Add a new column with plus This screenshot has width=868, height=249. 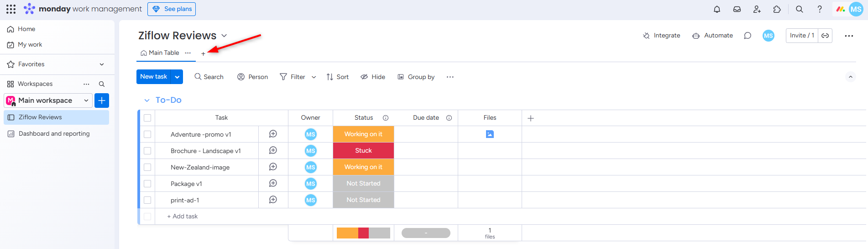point(531,118)
